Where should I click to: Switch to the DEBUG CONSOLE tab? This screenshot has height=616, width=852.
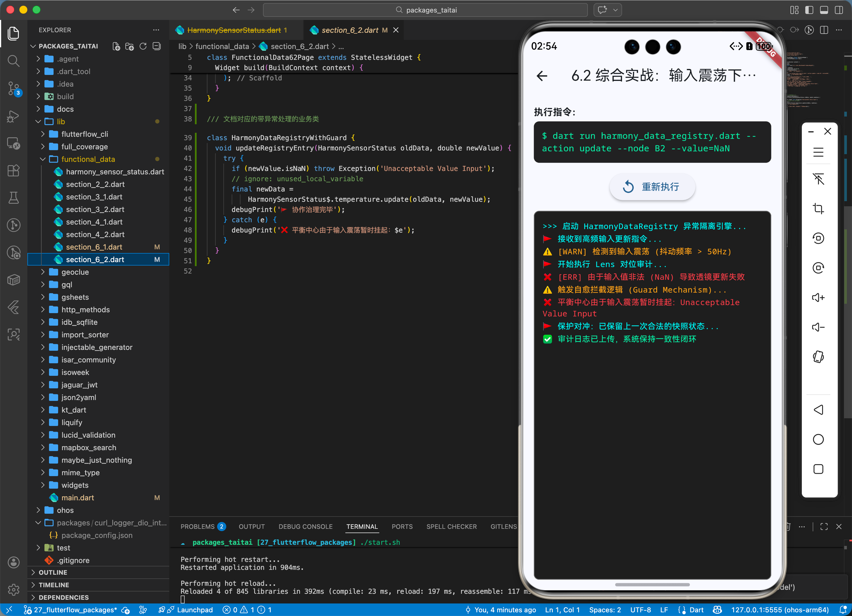305,527
